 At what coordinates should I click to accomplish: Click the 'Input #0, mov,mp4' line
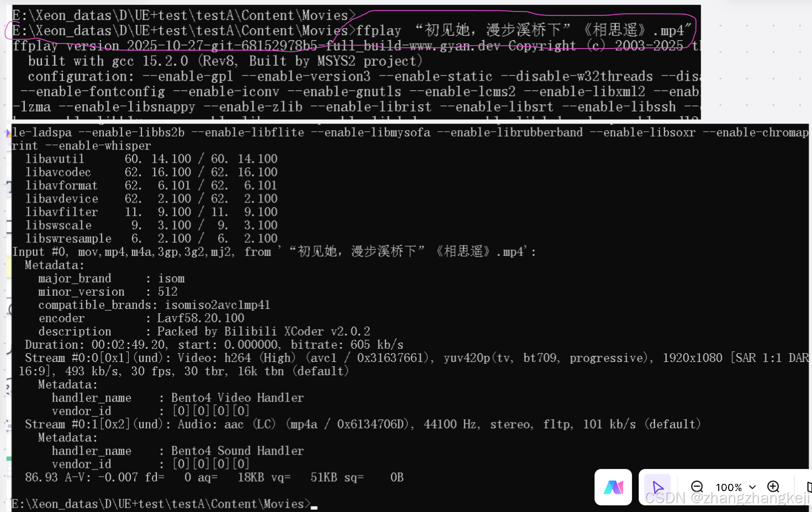(274, 252)
